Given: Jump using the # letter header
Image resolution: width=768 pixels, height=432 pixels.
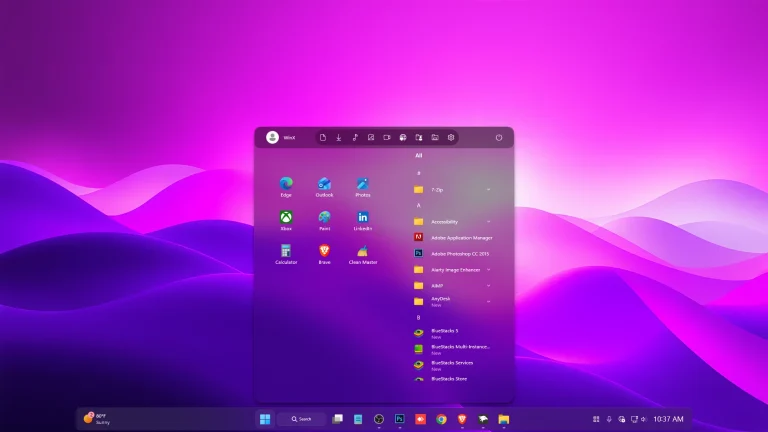Looking at the screenshot, I should coord(418,173).
